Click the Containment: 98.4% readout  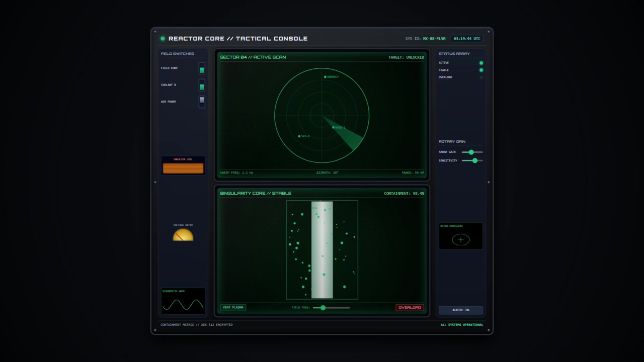404,194
